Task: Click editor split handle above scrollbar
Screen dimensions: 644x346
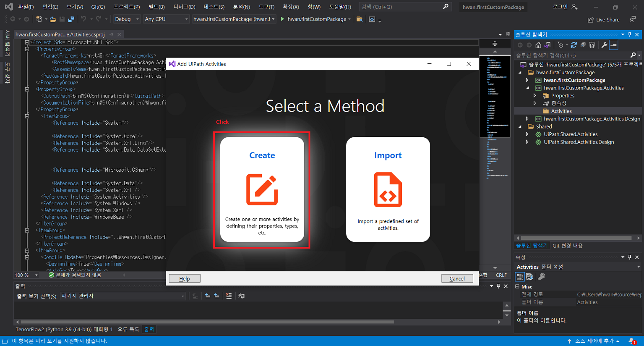Action: tap(495, 44)
